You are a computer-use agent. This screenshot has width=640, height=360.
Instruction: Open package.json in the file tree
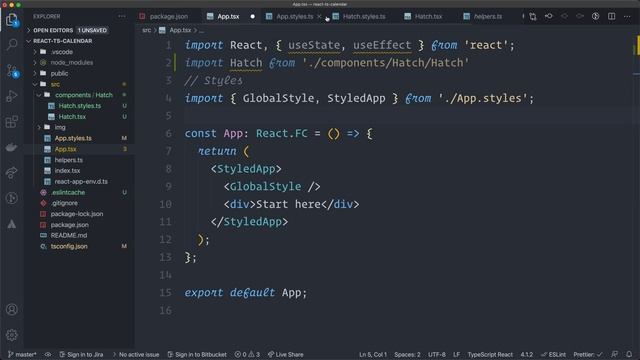pos(69,225)
